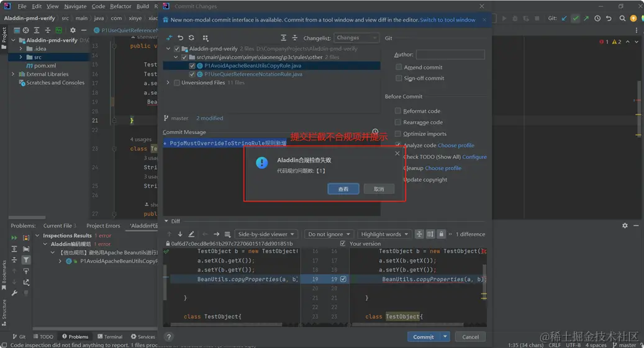Click Search Everywhere magnifier icon

pyautogui.click(x=622, y=19)
